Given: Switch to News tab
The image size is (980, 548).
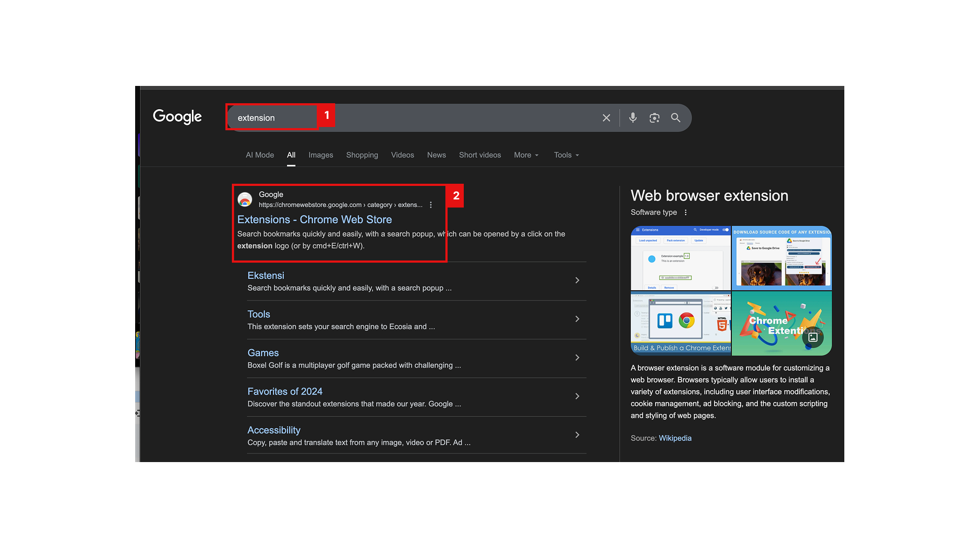Looking at the screenshot, I should pos(437,155).
